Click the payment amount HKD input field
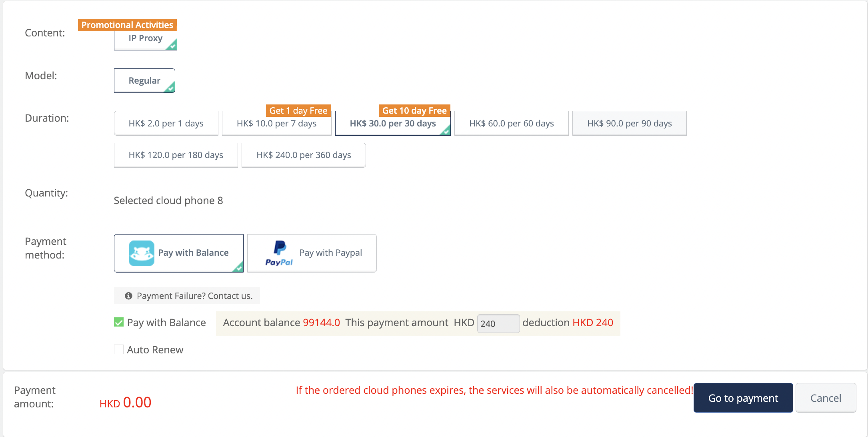 click(x=498, y=323)
